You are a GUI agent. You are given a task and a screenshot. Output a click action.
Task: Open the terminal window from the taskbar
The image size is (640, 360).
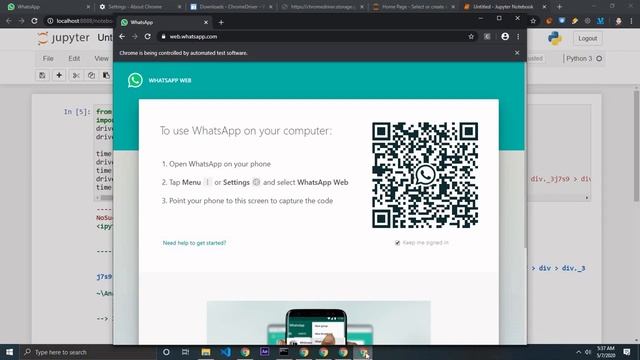click(284, 352)
